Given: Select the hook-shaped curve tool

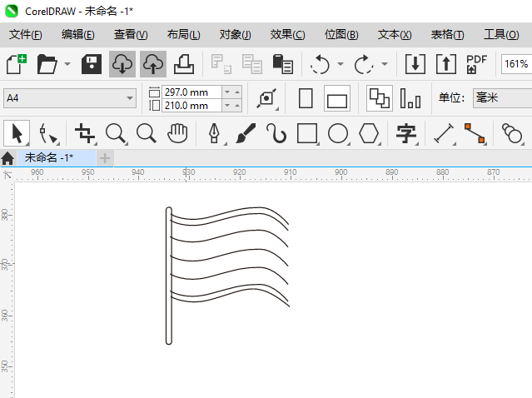Looking at the screenshot, I should 276,133.
